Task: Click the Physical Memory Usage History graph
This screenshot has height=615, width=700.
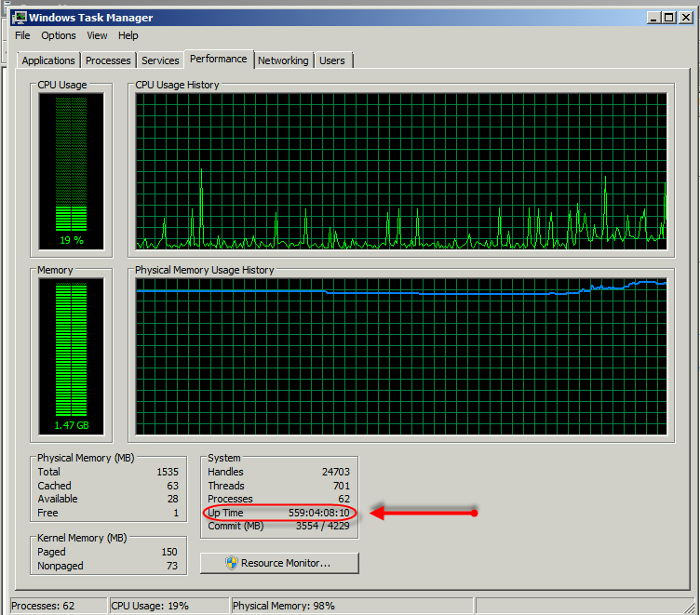Action: point(401,356)
